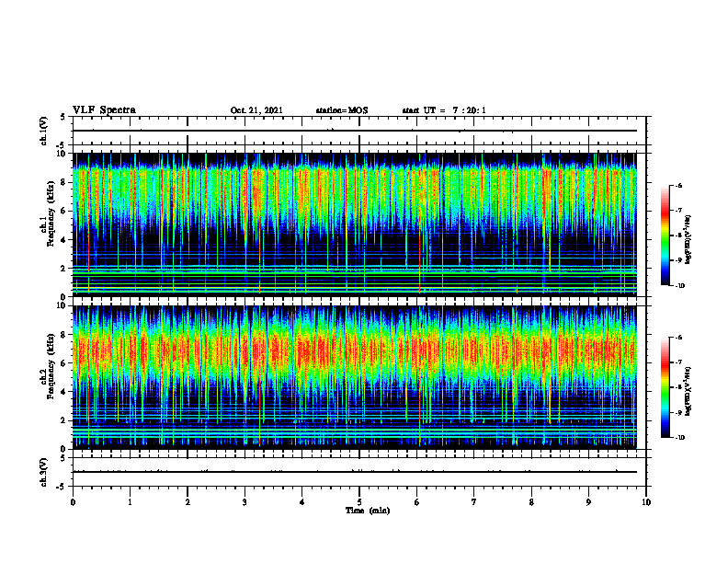Viewport: 728px width, 563px height.
Task: Click the "-10" label on ch.2 color bar
Action: (679, 438)
